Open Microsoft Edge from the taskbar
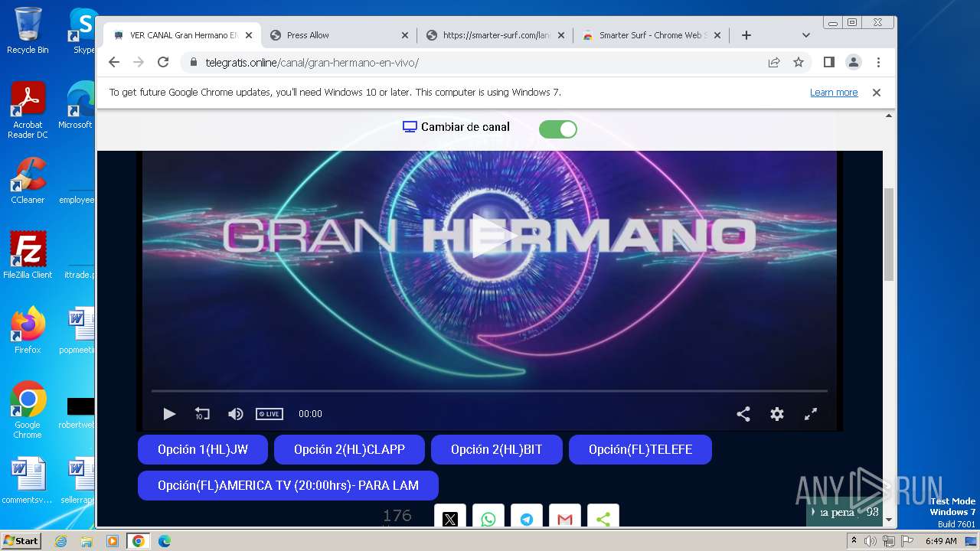Viewport: 980px width, 551px height. (165, 541)
